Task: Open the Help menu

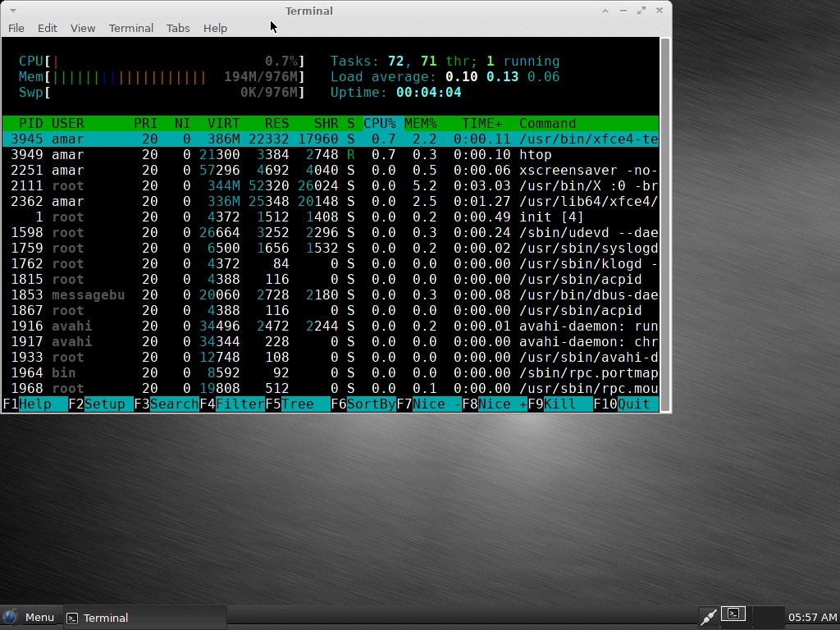Action: 215,29
